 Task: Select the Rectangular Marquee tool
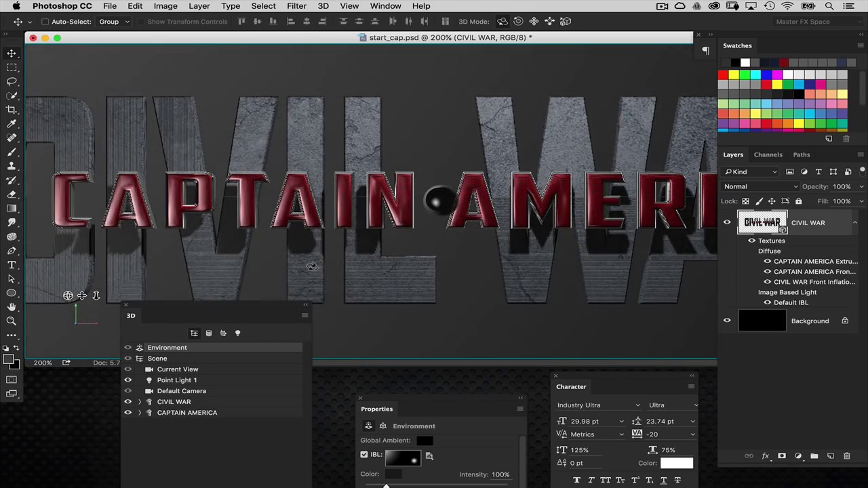click(12, 68)
